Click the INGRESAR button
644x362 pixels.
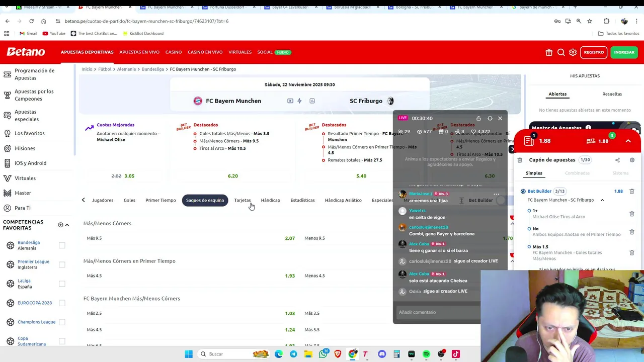[x=624, y=52]
